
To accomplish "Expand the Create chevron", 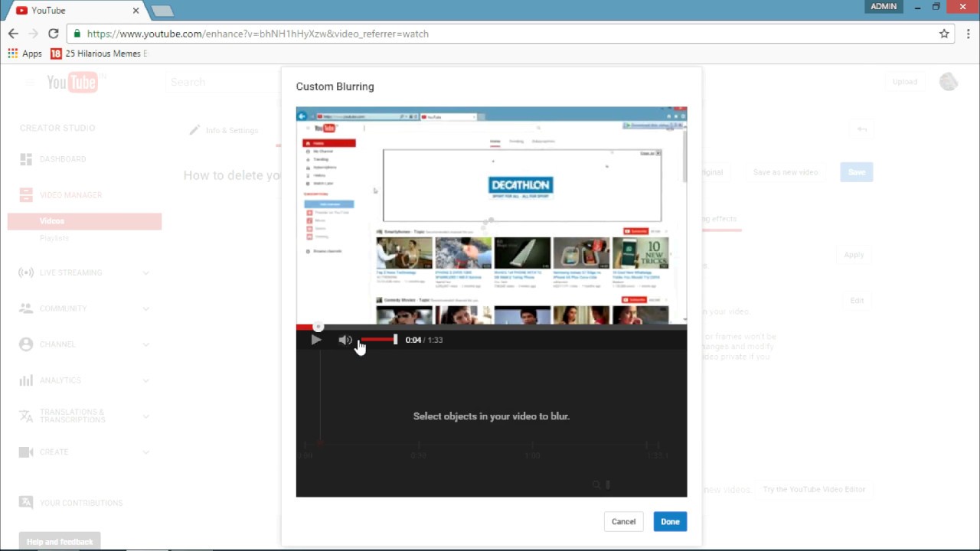I will point(145,452).
